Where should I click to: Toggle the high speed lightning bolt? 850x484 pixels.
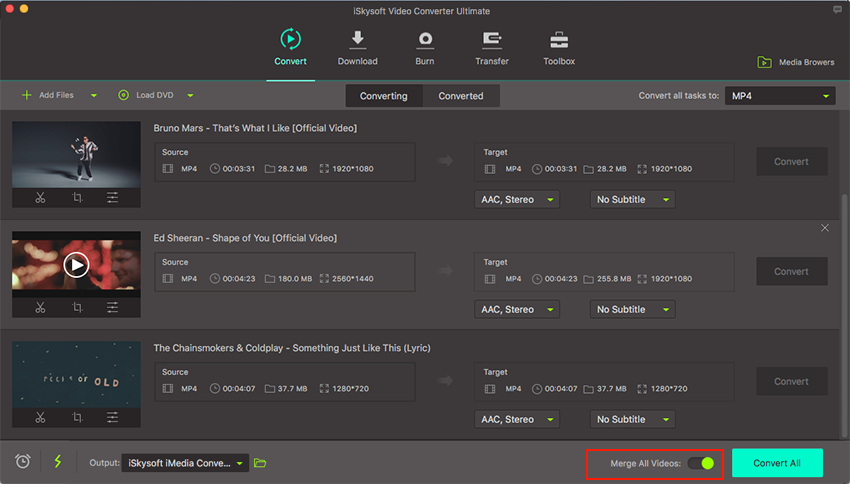(57, 462)
